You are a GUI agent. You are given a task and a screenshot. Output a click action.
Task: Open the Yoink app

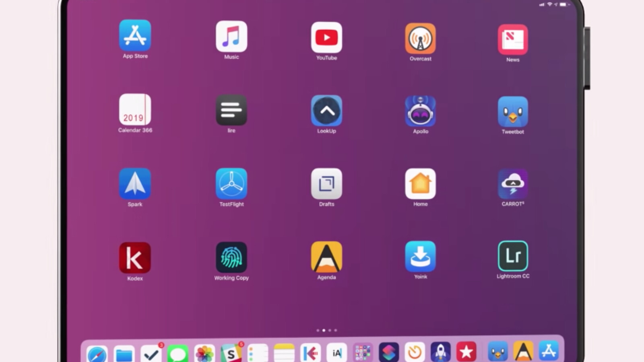click(x=420, y=257)
